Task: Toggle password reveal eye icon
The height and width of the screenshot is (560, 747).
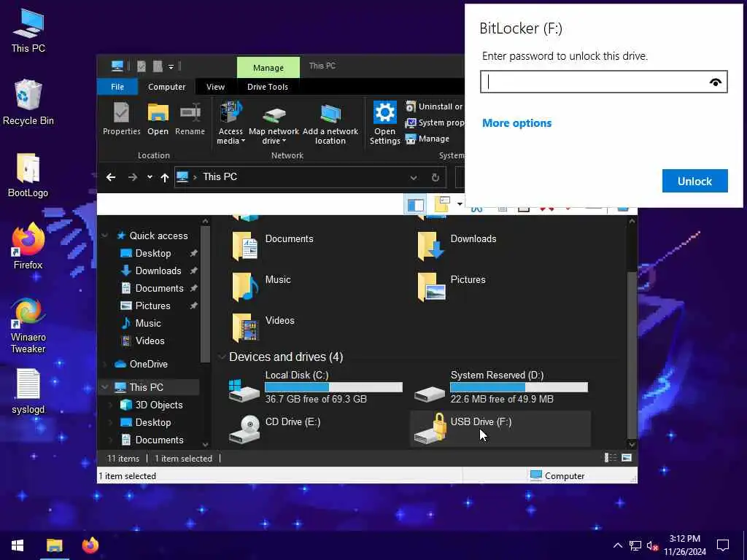Action: tap(715, 82)
